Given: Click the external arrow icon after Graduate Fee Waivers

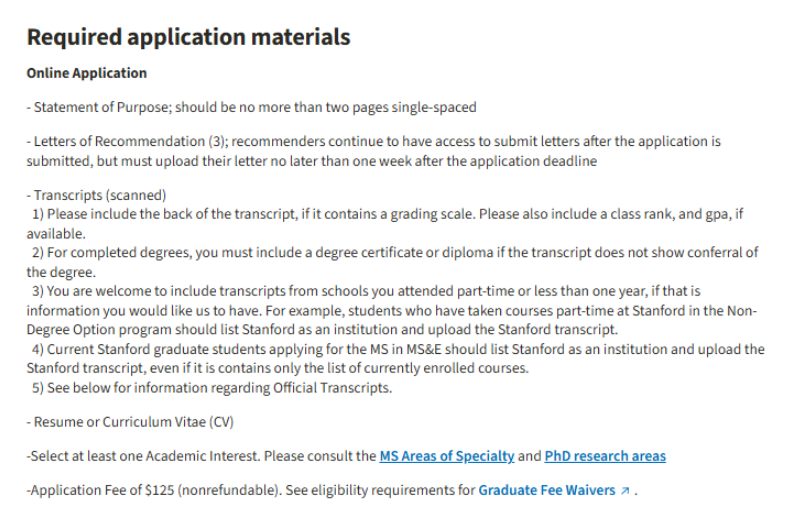Looking at the screenshot, I should click(625, 490).
